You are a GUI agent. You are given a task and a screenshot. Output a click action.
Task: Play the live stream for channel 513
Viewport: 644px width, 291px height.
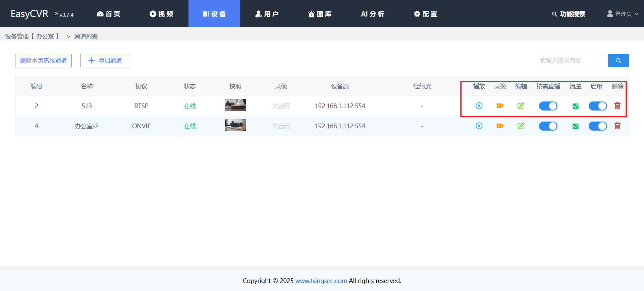tap(479, 106)
